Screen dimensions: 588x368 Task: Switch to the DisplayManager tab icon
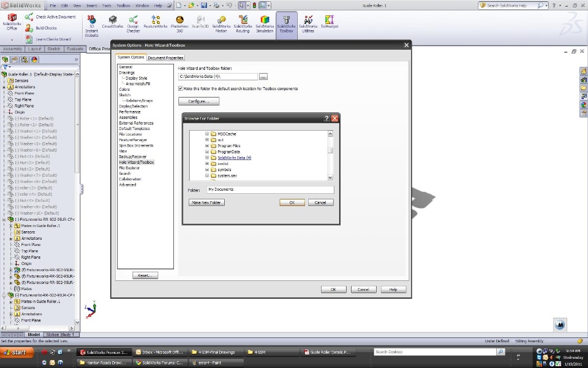(x=34, y=59)
